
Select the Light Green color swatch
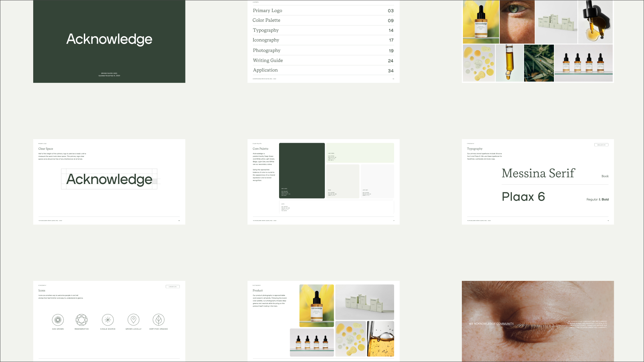(x=360, y=153)
